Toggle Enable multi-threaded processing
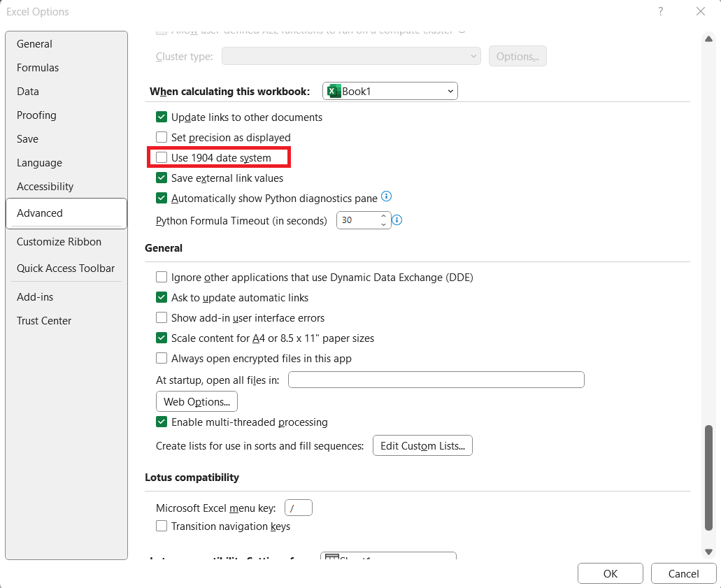Viewport: 721px width, 588px height. coord(162,422)
